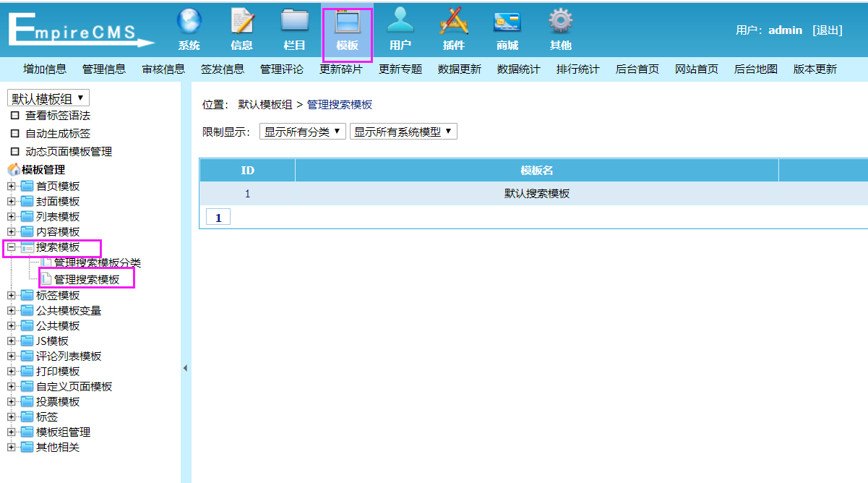Click the 投票模板 folder icon
The height and width of the screenshot is (483, 868).
[x=27, y=402]
